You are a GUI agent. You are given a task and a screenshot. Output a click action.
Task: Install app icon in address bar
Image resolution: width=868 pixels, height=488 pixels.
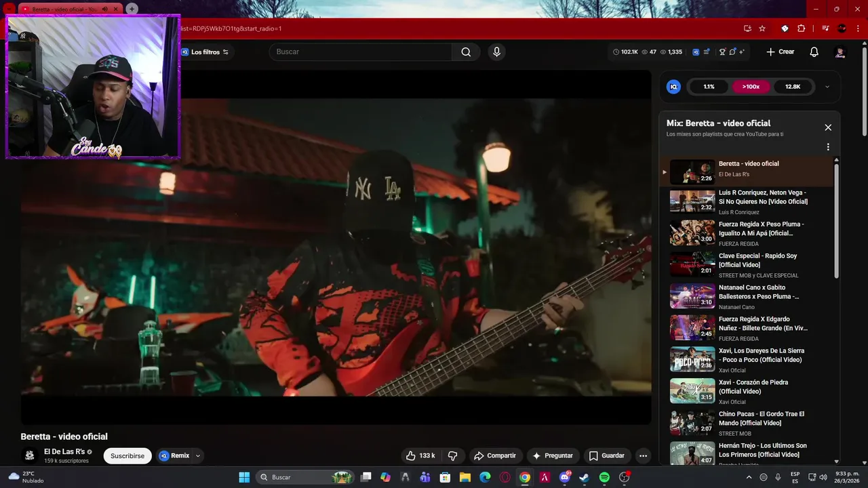pyautogui.click(x=747, y=28)
